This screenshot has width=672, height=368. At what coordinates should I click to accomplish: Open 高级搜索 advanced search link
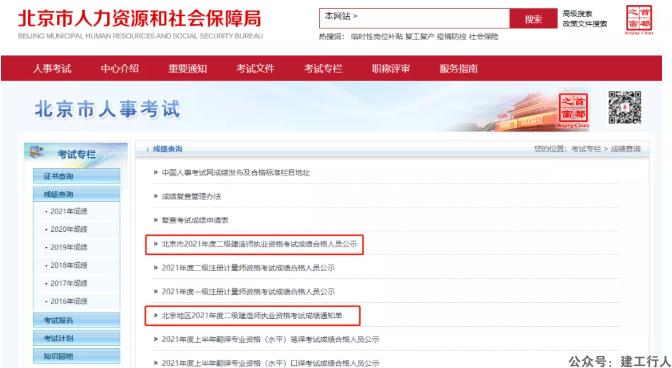(x=577, y=14)
